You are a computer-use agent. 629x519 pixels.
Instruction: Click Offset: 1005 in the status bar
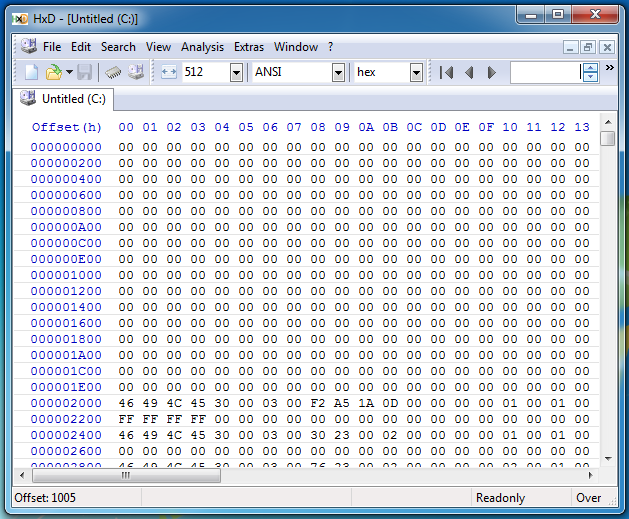click(x=45, y=498)
